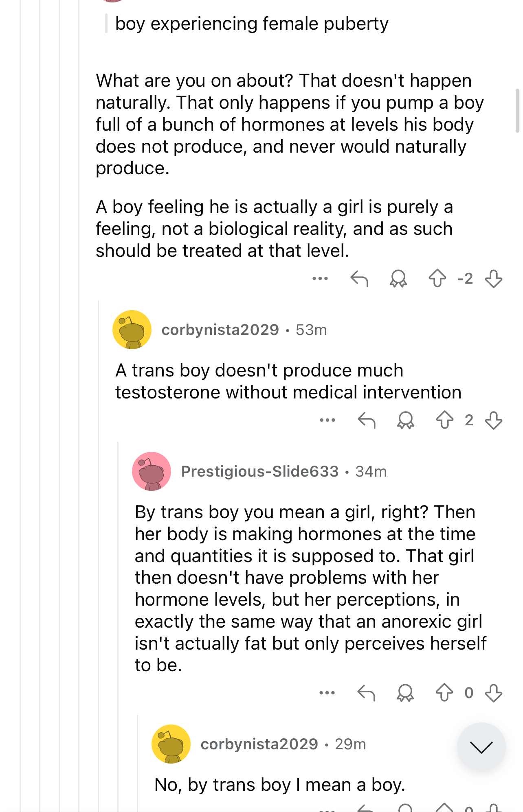
Task: Downvote corbynista2029's testosterone comment
Action: (x=493, y=420)
